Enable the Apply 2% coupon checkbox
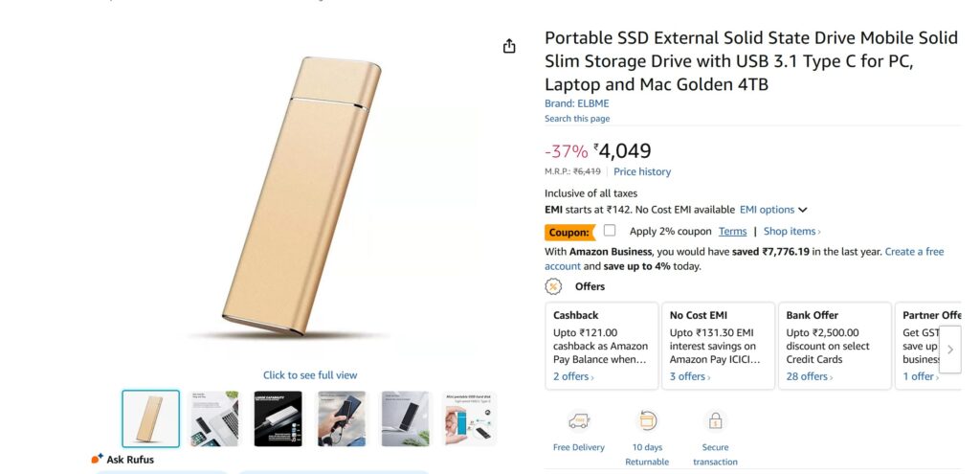The height and width of the screenshot is (474, 980). click(610, 231)
